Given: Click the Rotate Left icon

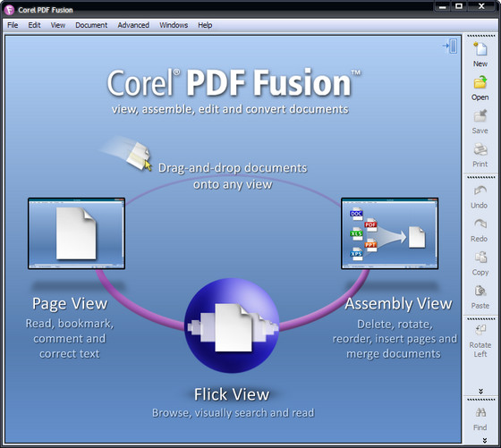Looking at the screenshot, I should pyautogui.click(x=480, y=330).
